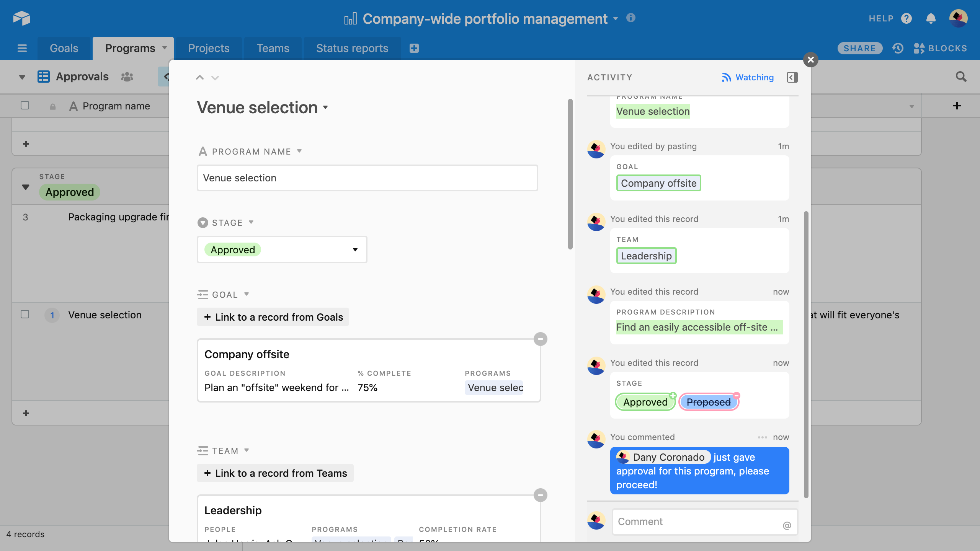Toggle Watching for this record
The height and width of the screenshot is (551, 980).
748,77
